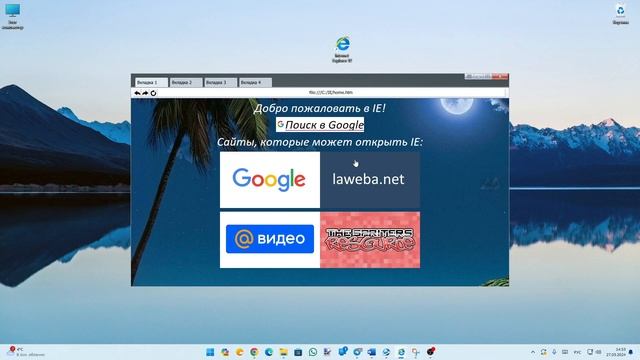640x360 pixels.
Task: Reload the page with the refresh icon
Action: (x=153, y=93)
